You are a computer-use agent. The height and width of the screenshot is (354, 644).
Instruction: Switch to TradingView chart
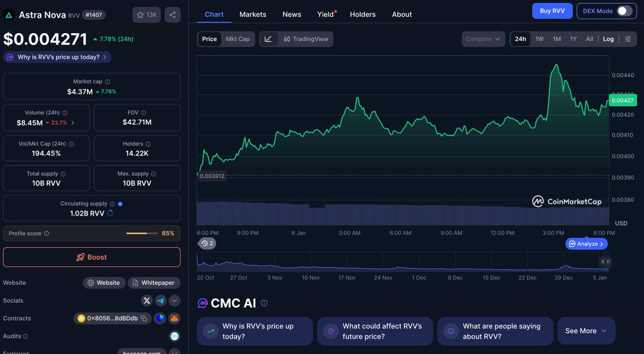click(x=305, y=39)
